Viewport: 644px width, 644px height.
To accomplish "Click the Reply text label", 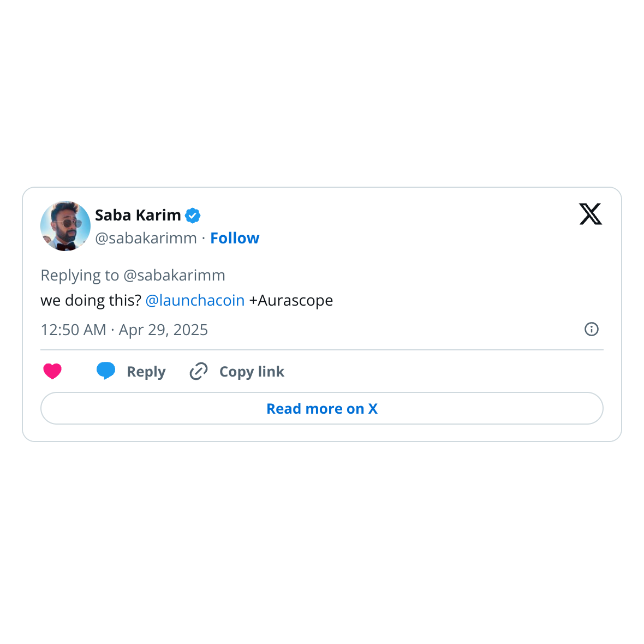I will point(146,372).
